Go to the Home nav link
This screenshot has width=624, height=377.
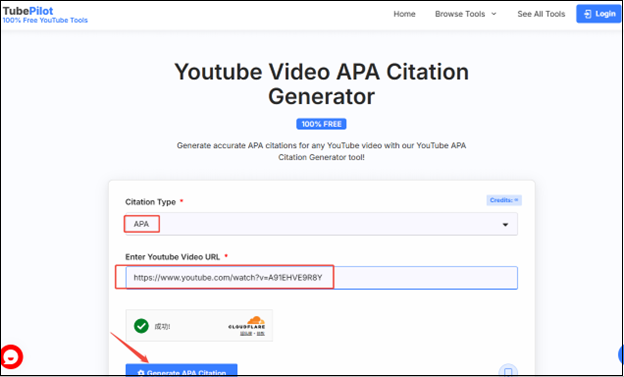[404, 14]
